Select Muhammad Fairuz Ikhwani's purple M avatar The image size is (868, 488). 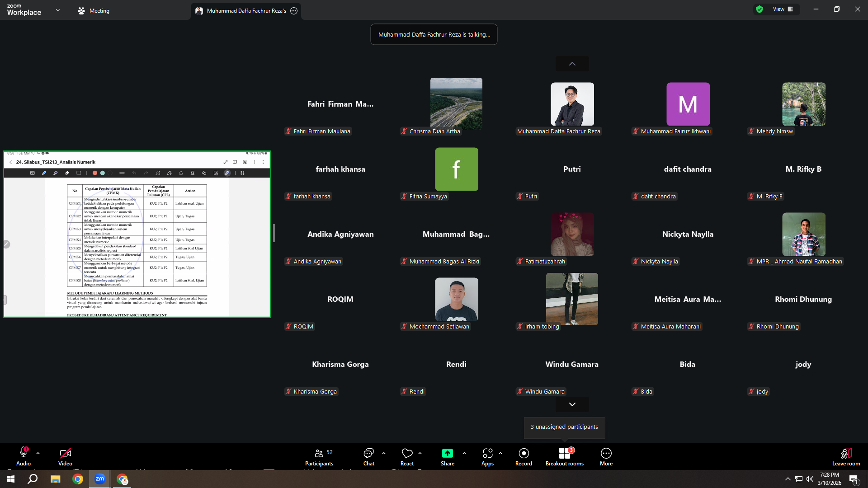(688, 104)
